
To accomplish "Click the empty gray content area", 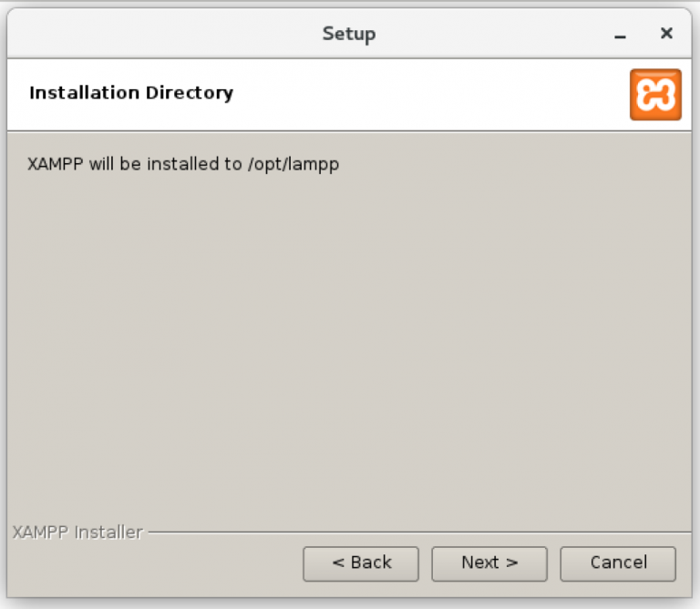I will 350,346.
